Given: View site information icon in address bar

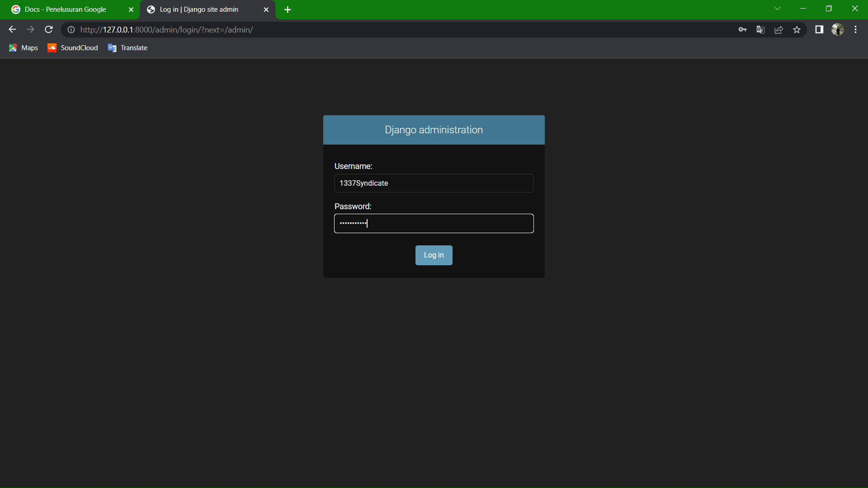Looking at the screenshot, I should click(x=71, y=30).
